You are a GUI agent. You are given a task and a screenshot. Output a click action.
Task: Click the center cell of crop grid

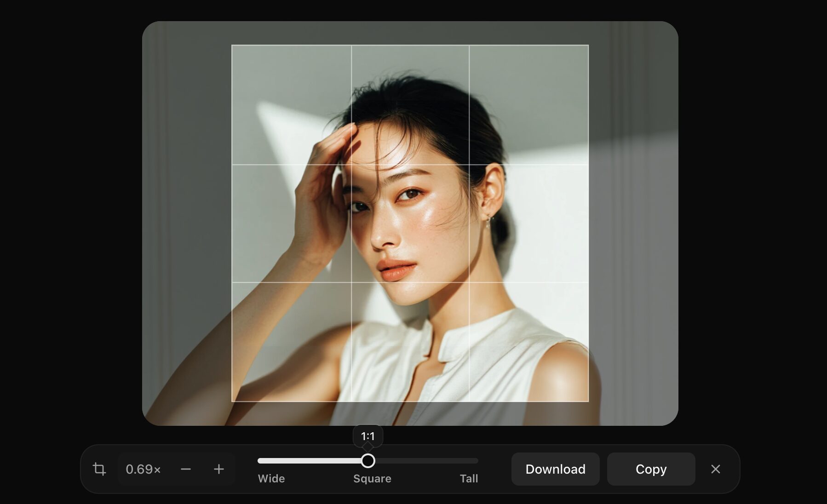410,223
